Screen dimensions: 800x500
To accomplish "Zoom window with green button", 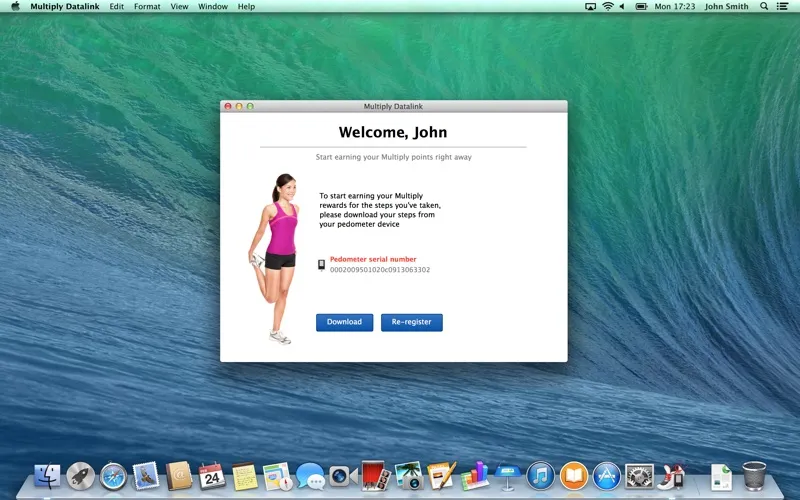I will (250, 106).
